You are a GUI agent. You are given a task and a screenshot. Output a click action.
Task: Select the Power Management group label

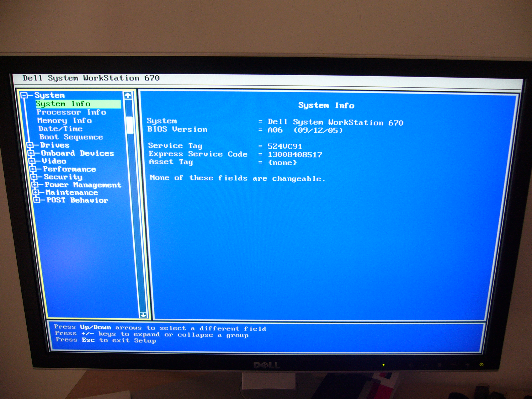point(83,185)
